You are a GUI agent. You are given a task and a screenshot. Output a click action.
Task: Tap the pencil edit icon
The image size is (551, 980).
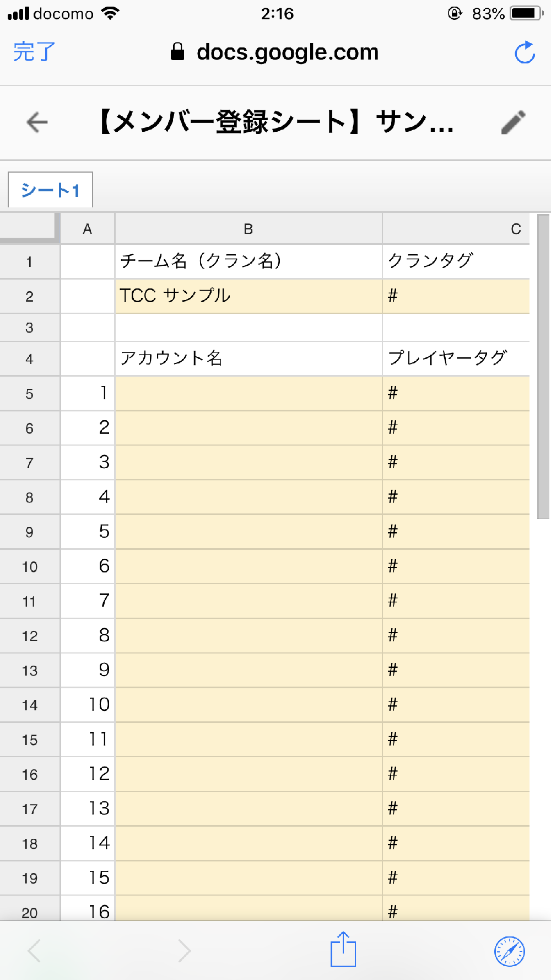(513, 122)
